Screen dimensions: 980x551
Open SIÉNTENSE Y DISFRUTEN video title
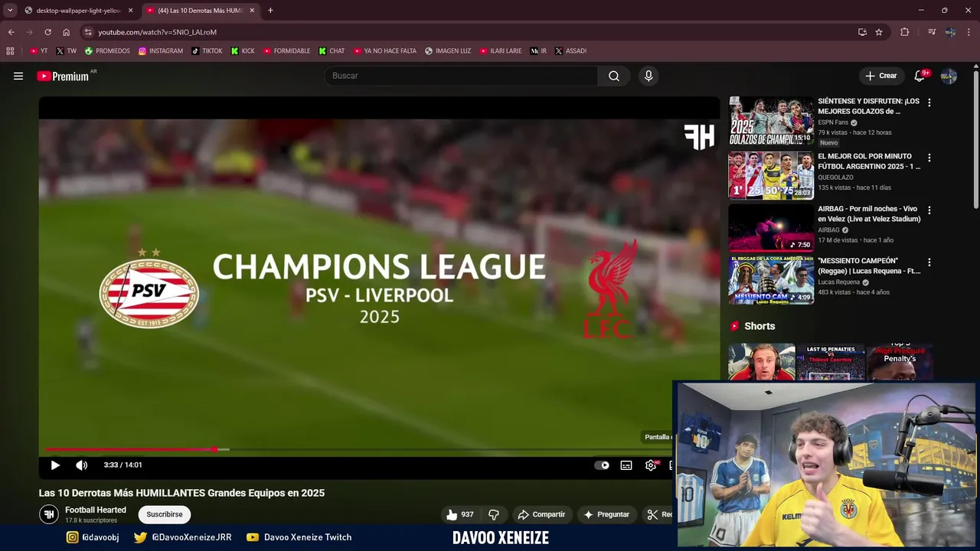click(x=868, y=106)
